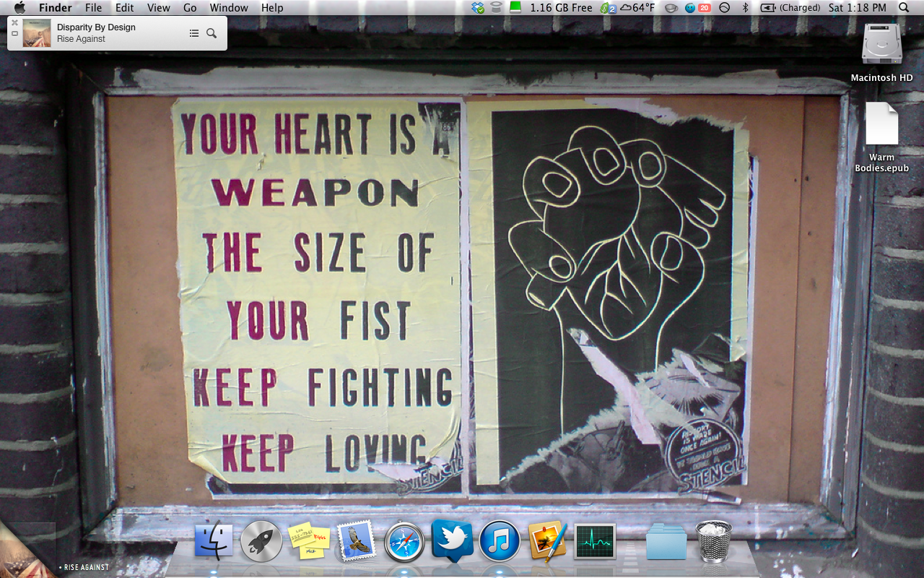Click the Sat 1:18 PM clock
This screenshot has width=924, height=578.
[858, 8]
